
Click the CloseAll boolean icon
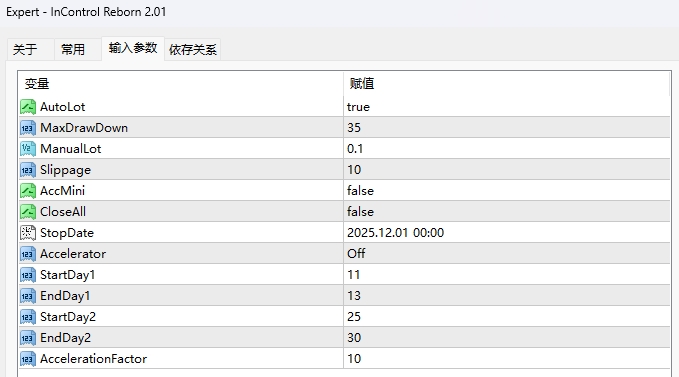point(28,212)
